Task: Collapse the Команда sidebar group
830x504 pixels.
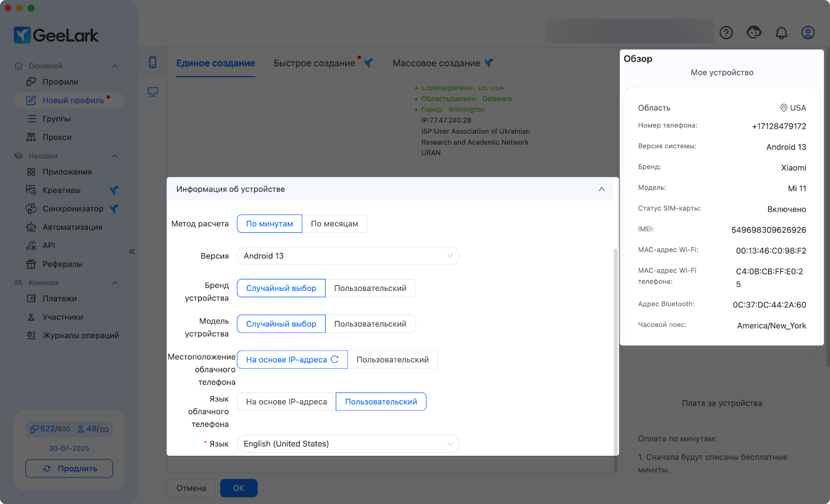Action: click(115, 283)
